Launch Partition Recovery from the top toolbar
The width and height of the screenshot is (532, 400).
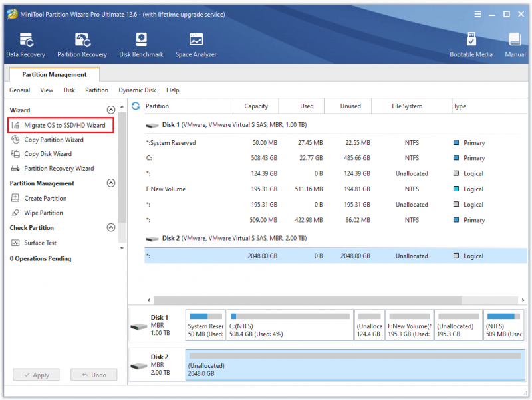pos(82,45)
